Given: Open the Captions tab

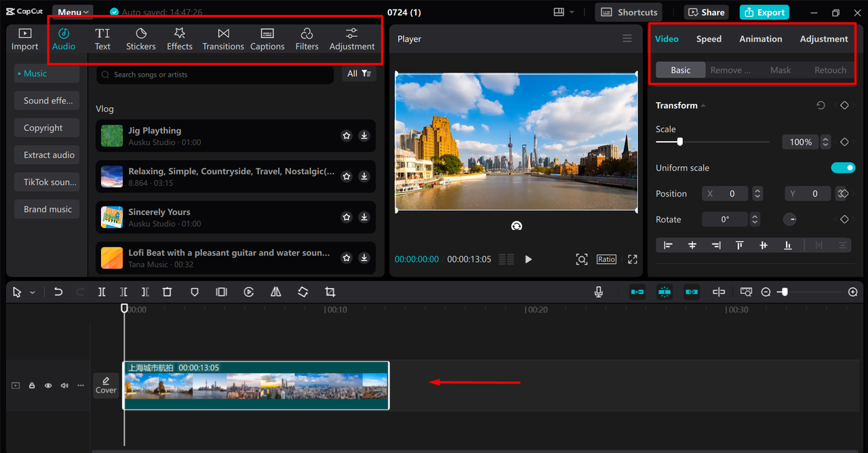Looking at the screenshot, I should click(267, 39).
